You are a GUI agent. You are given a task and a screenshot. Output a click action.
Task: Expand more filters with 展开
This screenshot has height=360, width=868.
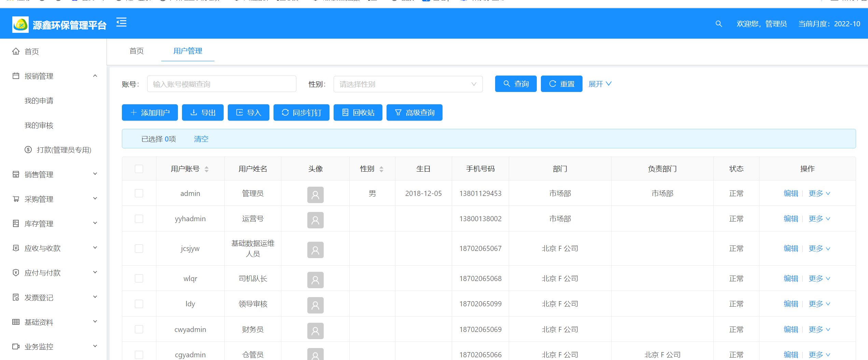[600, 84]
